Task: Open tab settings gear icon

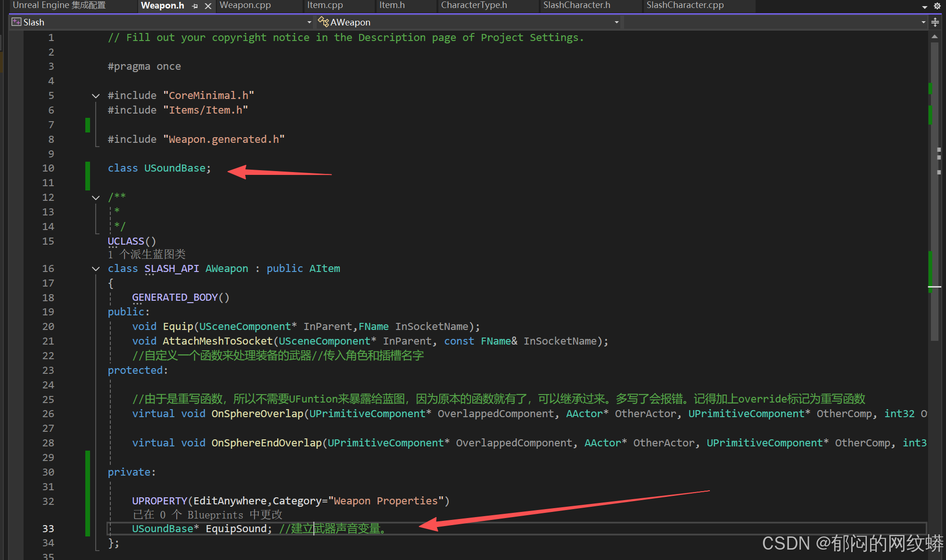Action: [937, 6]
